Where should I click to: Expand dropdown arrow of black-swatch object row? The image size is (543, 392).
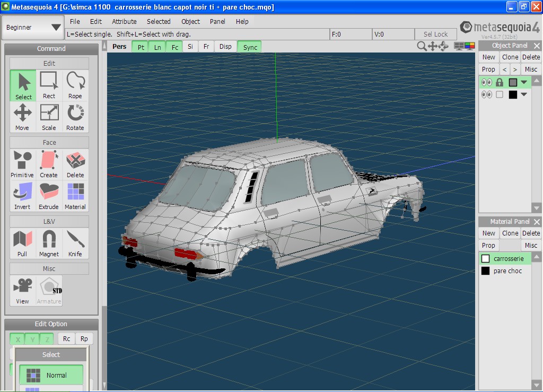(x=524, y=94)
